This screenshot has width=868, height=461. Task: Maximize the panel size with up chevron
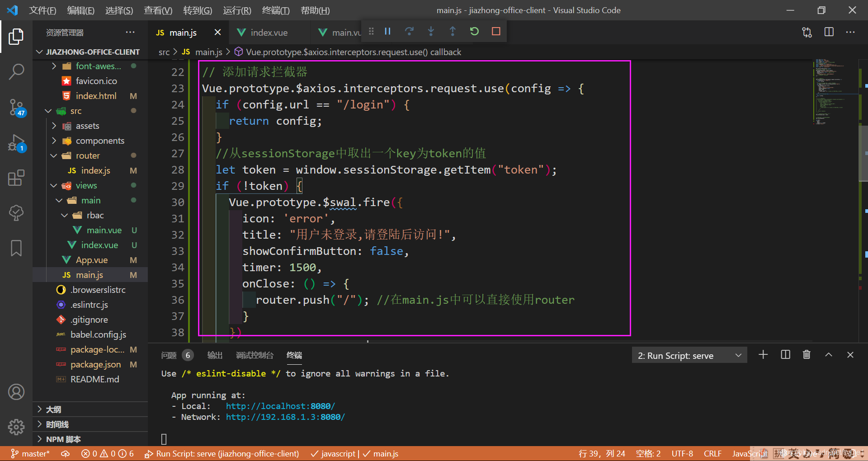click(x=829, y=355)
